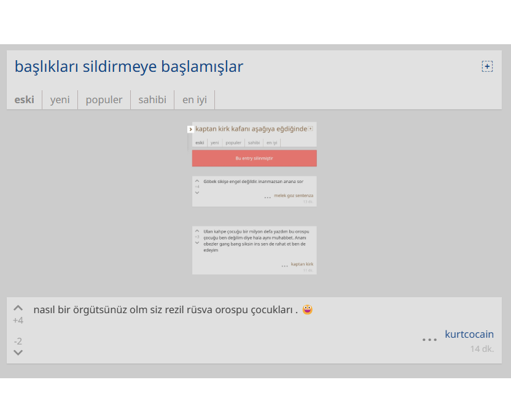
Task: Open the 'en iyi' tab
Action: click(195, 99)
